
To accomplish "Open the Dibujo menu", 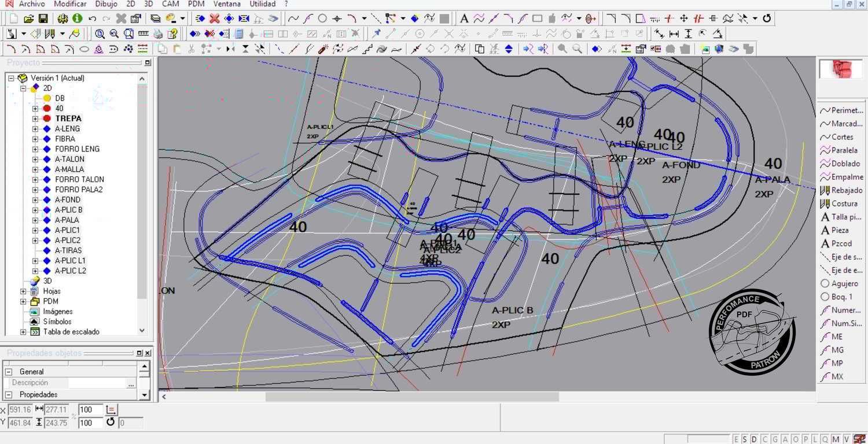I will [106, 4].
